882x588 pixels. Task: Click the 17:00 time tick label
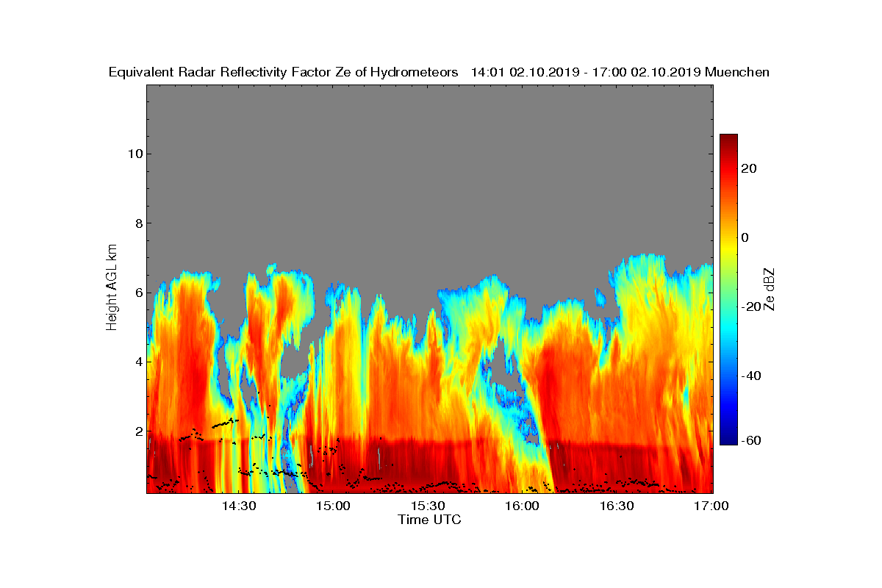[x=711, y=506]
